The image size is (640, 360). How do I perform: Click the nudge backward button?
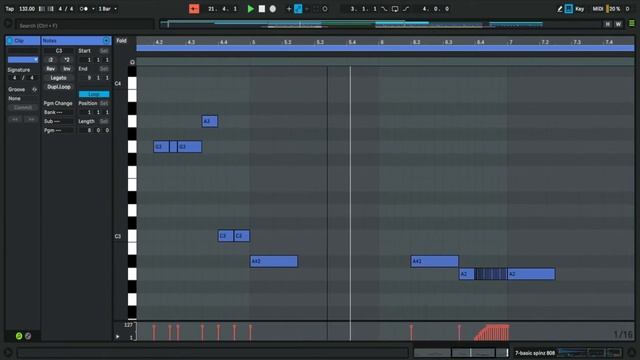click(x=15, y=119)
